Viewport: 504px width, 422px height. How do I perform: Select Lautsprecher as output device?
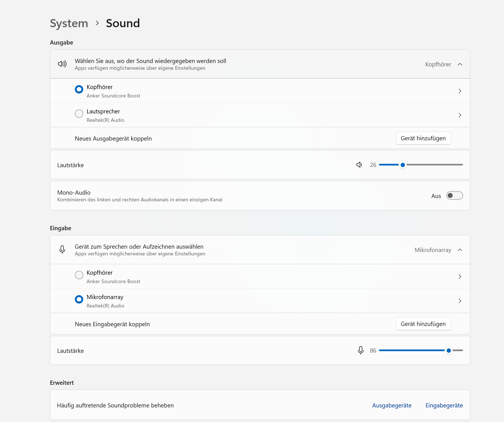79,114
